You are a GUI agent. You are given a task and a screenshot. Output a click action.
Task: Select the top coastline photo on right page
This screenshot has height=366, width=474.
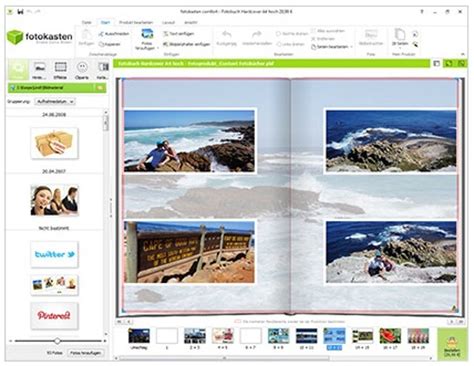tap(391, 141)
